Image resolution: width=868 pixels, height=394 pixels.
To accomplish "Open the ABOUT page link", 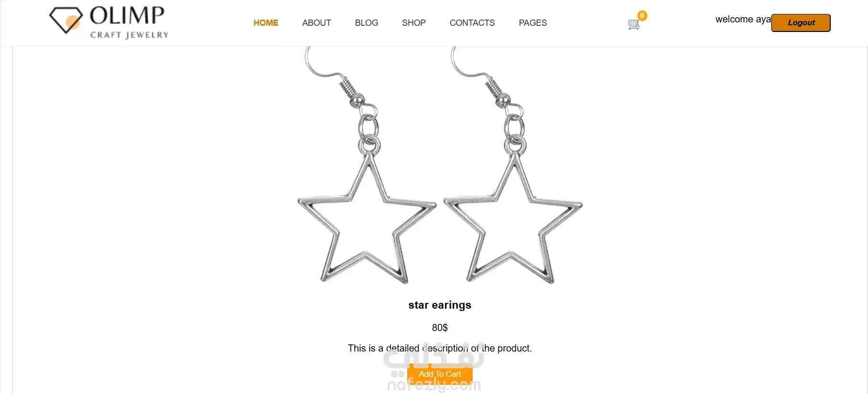I will coord(317,23).
